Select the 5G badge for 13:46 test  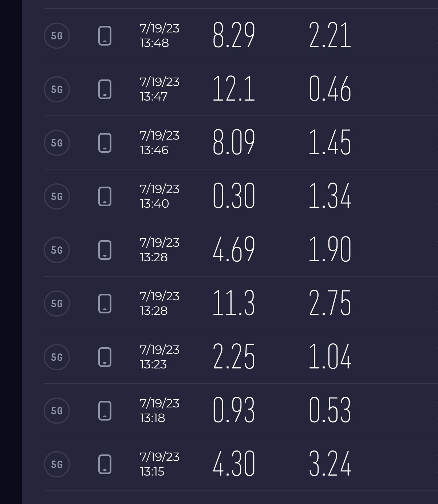point(57,143)
